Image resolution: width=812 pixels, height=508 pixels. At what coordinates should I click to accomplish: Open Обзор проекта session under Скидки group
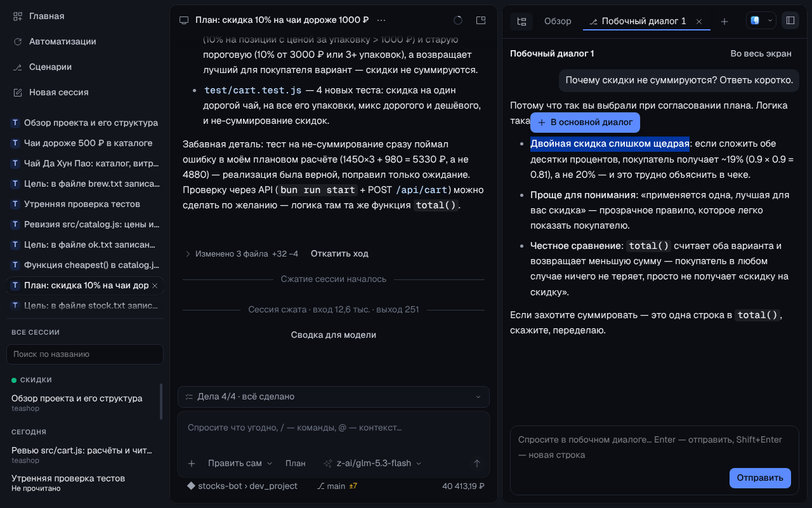tap(82, 403)
